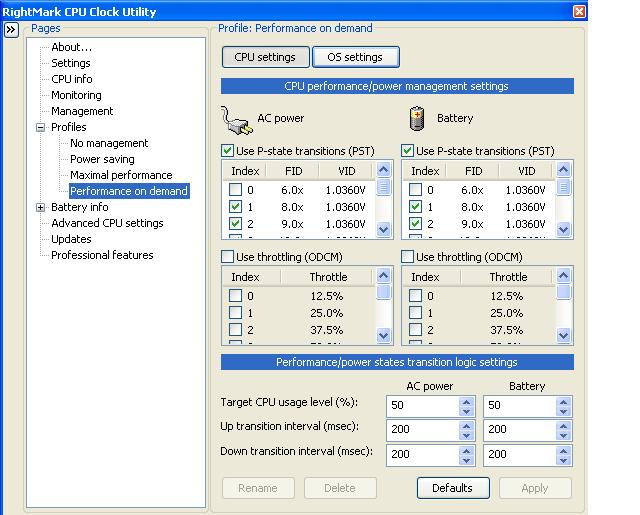This screenshot has width=640, height=515.
Task: Check AC power throttle index 2 (37.5%)
Action: coord(236,329)
